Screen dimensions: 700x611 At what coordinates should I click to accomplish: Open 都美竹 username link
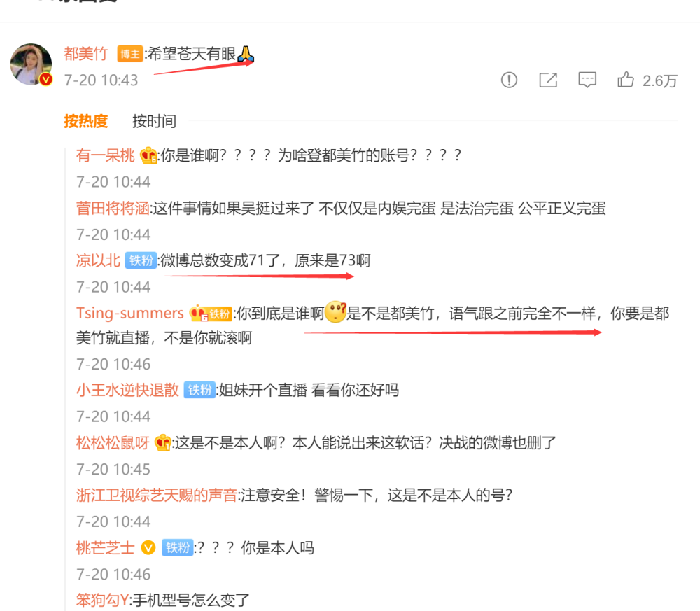pos(85,54)
